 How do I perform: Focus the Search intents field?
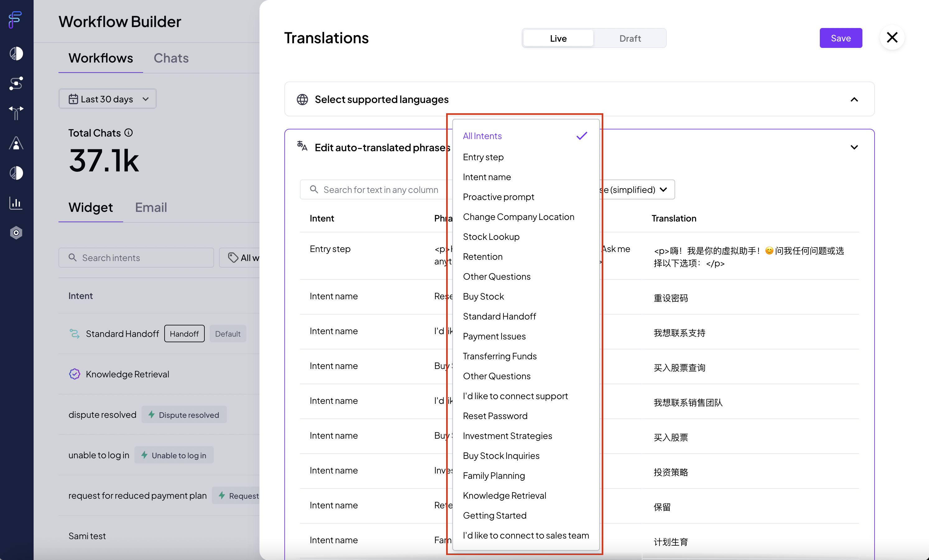pos(136,258)
